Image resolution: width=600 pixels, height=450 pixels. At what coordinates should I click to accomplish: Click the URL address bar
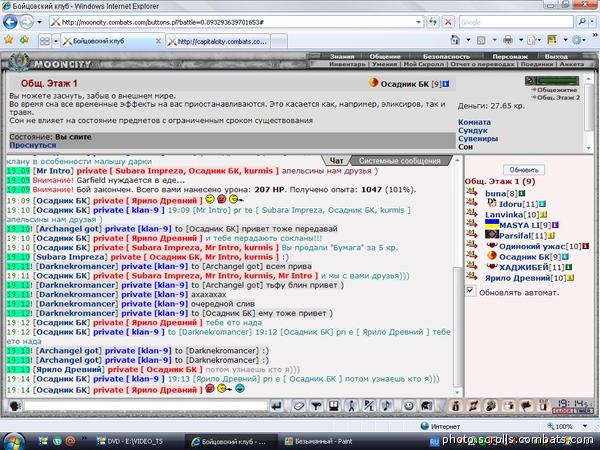click(x=236, y=22)
